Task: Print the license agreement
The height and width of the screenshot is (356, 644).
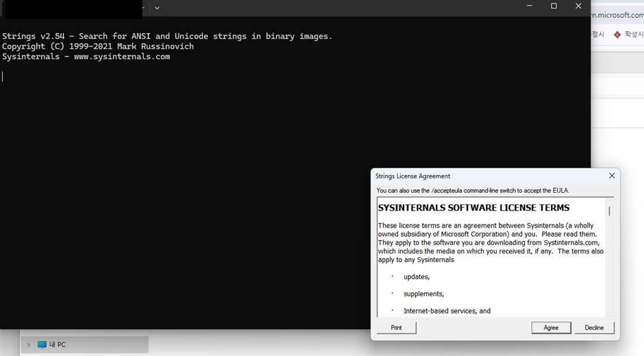Action: [x=397, y=328]
